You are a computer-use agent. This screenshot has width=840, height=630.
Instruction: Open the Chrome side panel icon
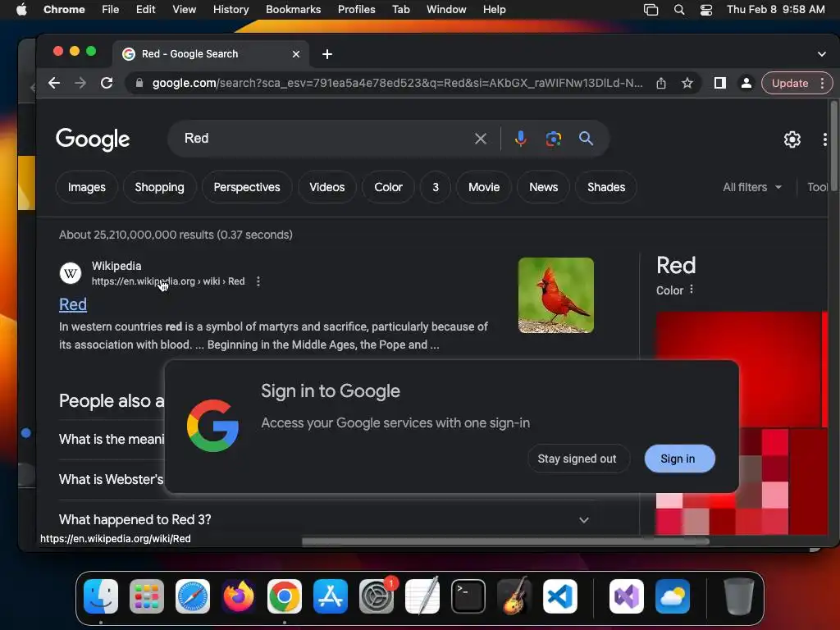point(720,83)
